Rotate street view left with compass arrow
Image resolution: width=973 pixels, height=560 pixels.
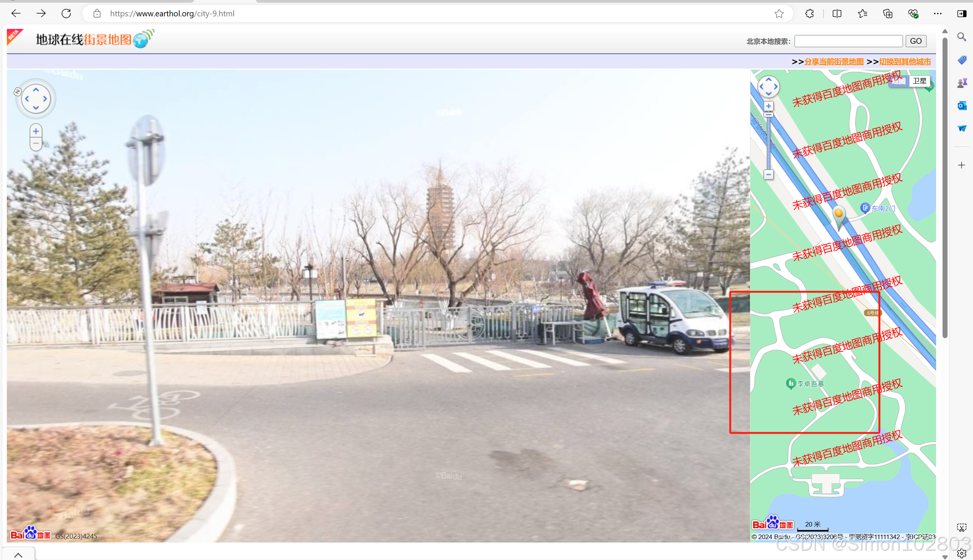pos(27,99)
